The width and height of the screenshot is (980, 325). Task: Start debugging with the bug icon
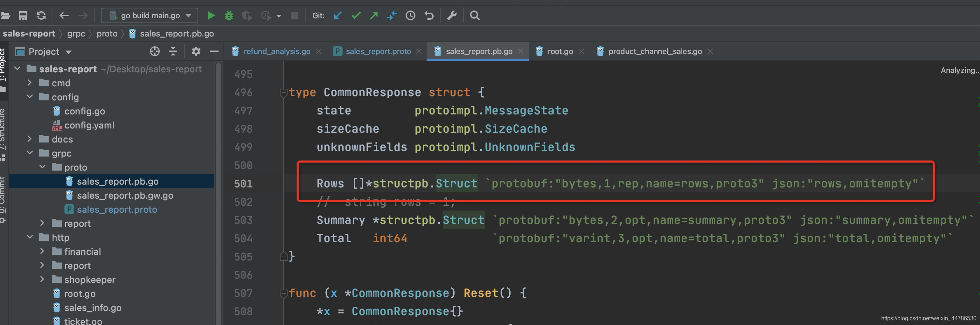pos(229,16)
